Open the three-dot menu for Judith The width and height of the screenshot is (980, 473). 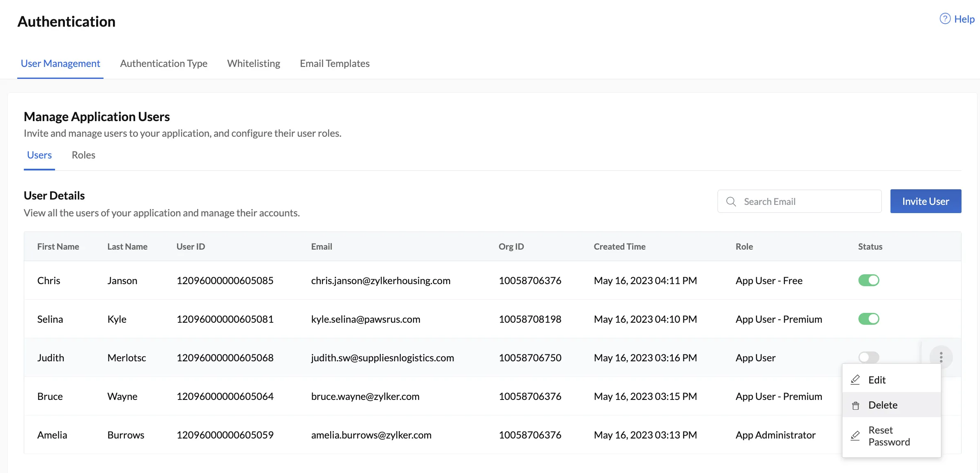(941, 357)
